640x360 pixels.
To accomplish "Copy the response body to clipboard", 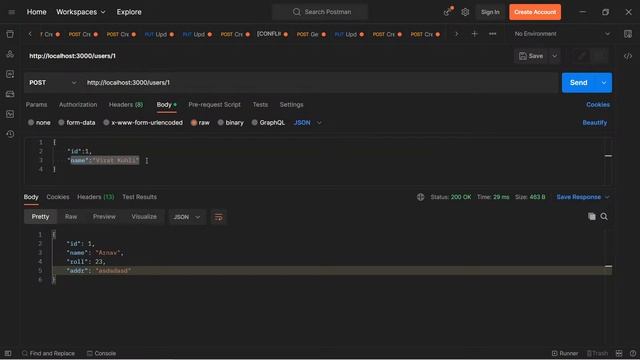I will (x=591, y=217).
